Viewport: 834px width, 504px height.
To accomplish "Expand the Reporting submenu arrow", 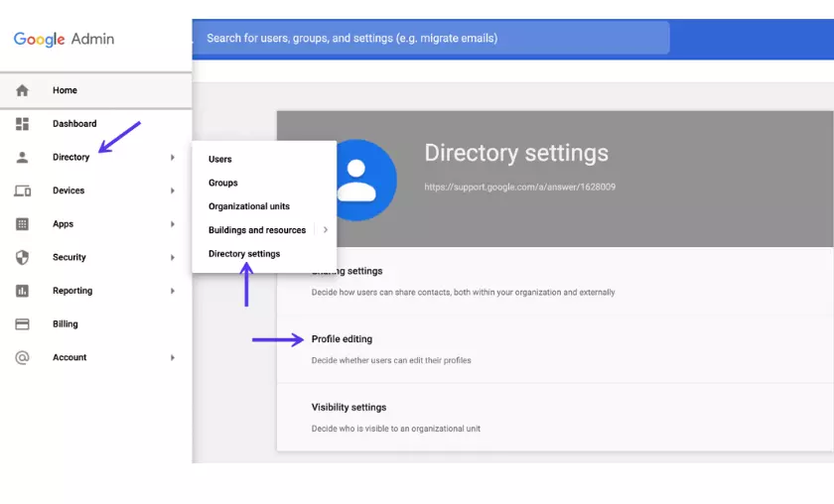I will [x=173, y=291].
